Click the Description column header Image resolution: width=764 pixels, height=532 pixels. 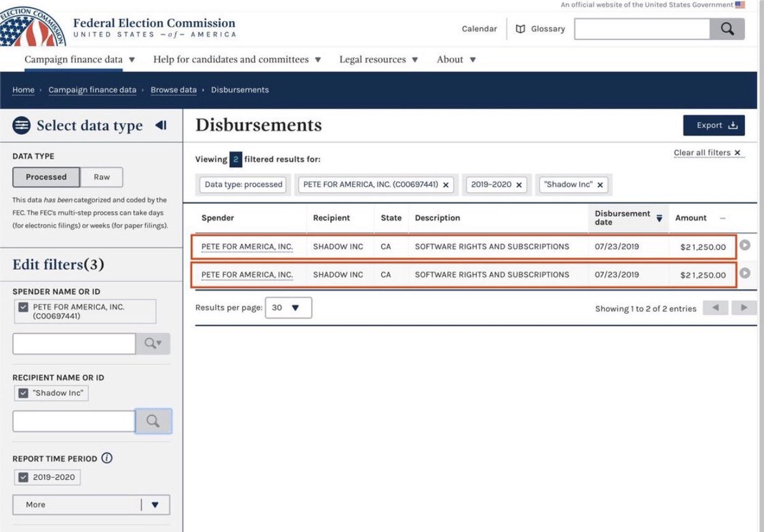click(437, 218)
